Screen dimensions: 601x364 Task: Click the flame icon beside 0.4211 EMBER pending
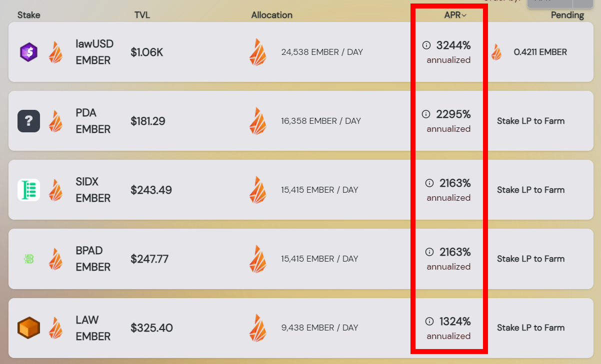(496, 52)
